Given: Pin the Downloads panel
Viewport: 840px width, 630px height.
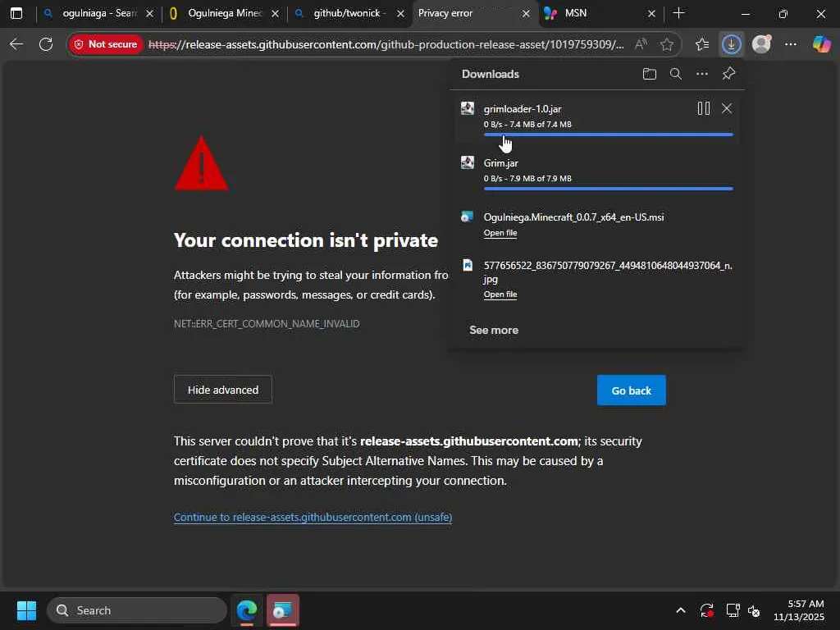Looking at the screenshot, I should tap(728, 74).
